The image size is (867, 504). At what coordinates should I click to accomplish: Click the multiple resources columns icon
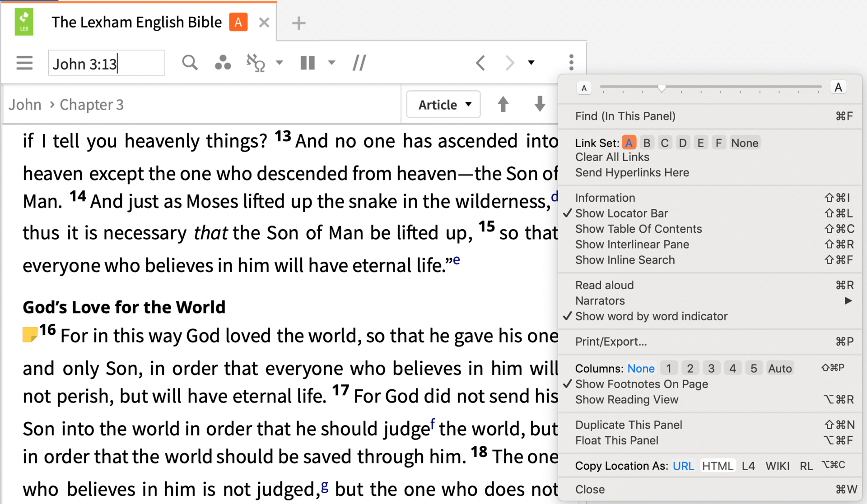[x=308, y=63]
